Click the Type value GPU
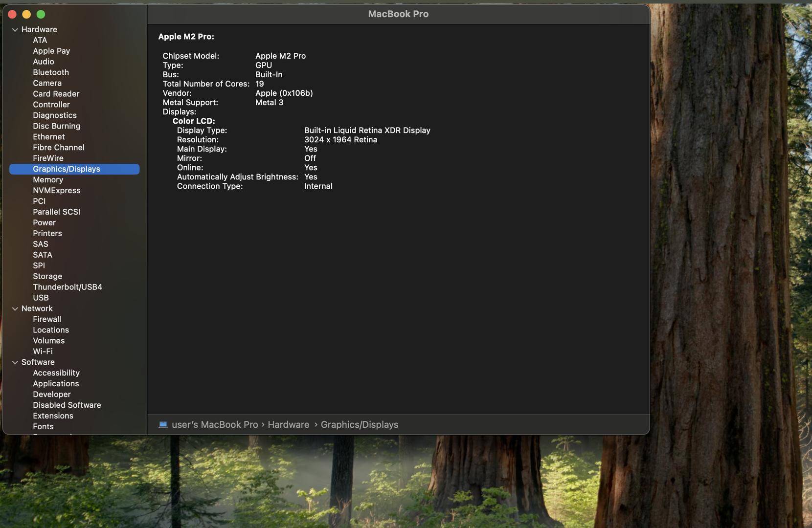This screenshot has height=528, width=812. pyautogui.click(x=264, y=66)
